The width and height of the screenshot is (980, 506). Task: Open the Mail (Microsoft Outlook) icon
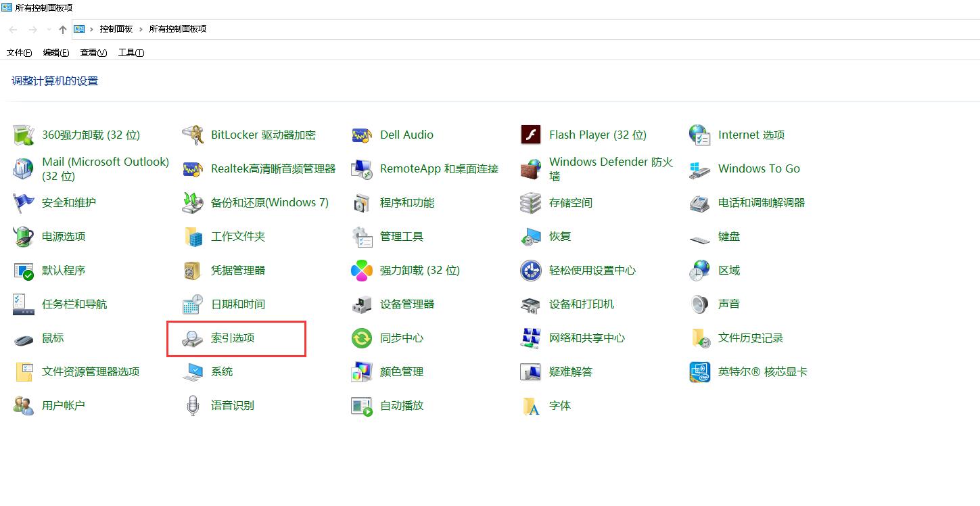point(23,168)
